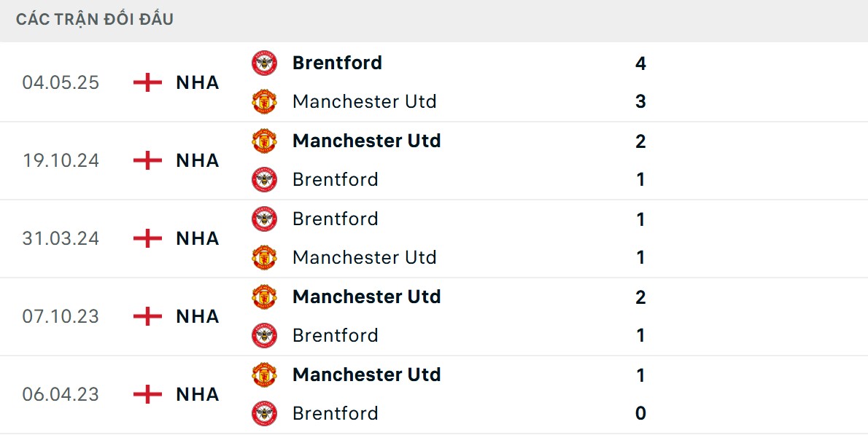
Task: Click England flag next to 04.05.25
Action: tap(147, 82)
